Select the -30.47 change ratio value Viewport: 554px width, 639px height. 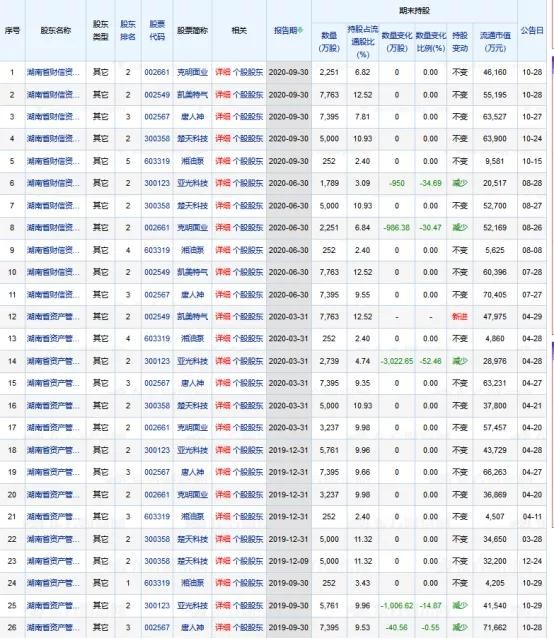430,227
